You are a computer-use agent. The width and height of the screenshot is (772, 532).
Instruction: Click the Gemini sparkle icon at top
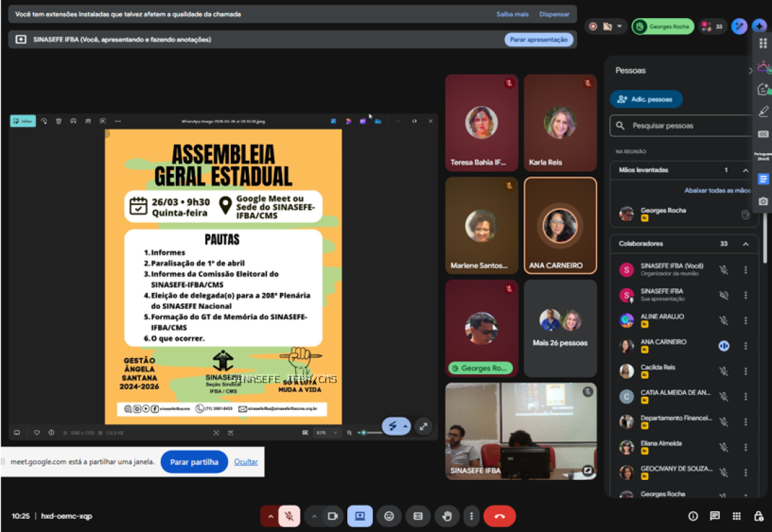click(x=759, y=26)
